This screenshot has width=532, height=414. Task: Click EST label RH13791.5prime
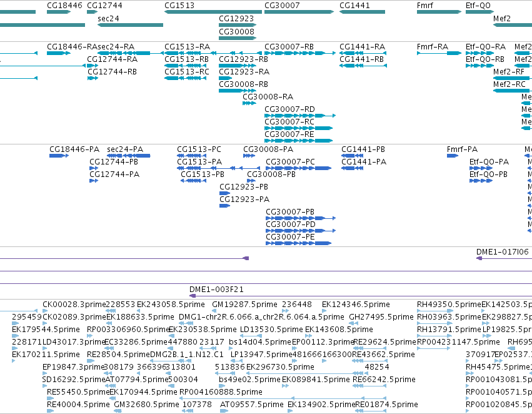coord(449,330)
